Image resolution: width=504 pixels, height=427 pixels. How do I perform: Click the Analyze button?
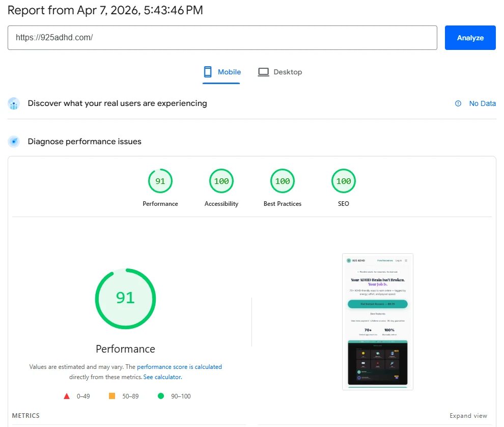[x=470, y=38]
